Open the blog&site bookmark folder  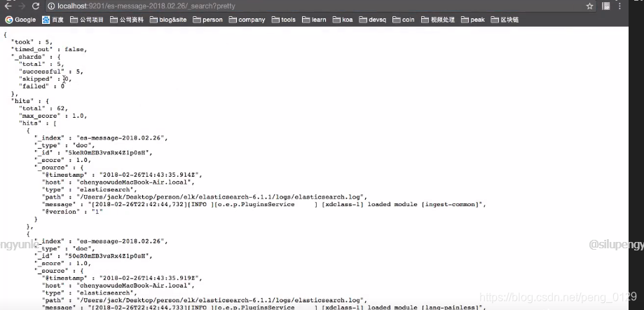168,20
